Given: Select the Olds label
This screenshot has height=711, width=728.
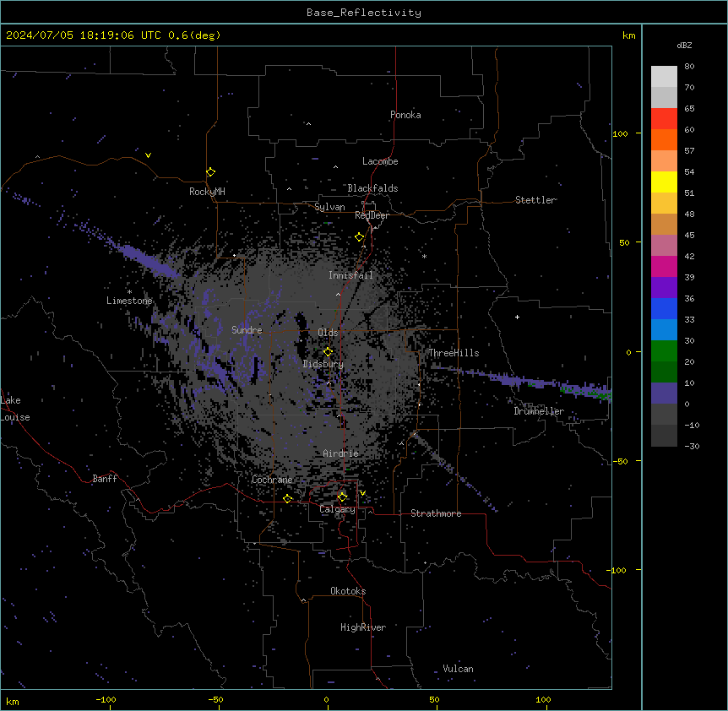Looking at the screenshot, I should [x=328, y=333].
